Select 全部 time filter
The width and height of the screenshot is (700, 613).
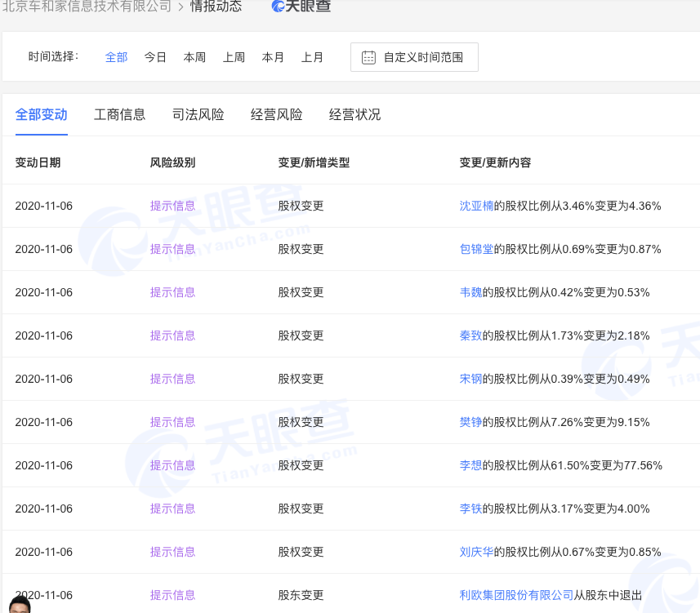(x=116, y=57)
